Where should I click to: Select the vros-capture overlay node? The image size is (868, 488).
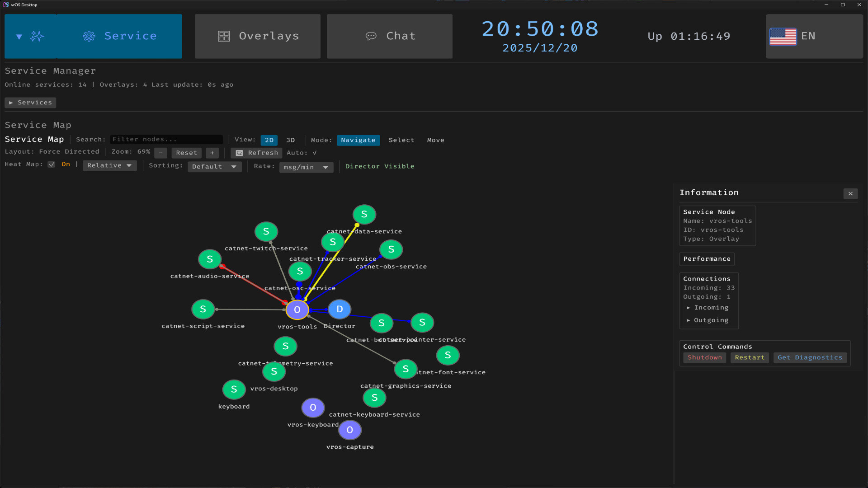349,430
